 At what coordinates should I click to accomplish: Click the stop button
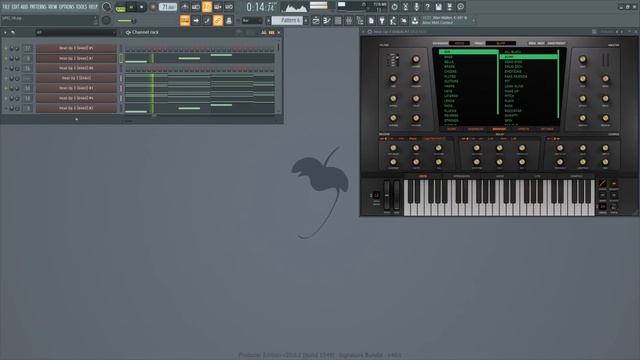142,7
